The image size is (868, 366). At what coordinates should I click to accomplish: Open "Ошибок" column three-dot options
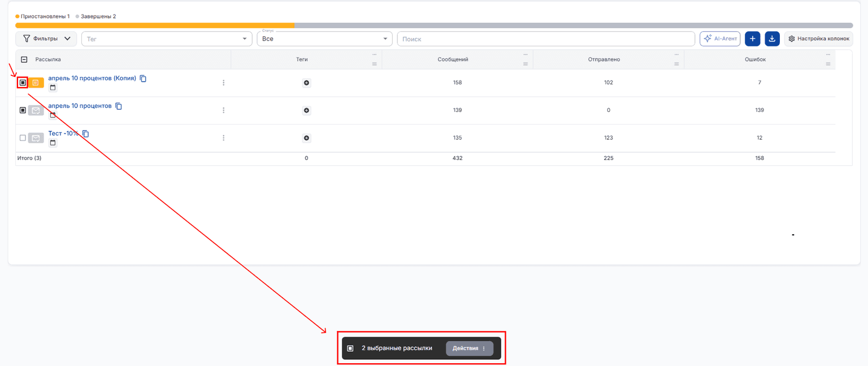827,54
